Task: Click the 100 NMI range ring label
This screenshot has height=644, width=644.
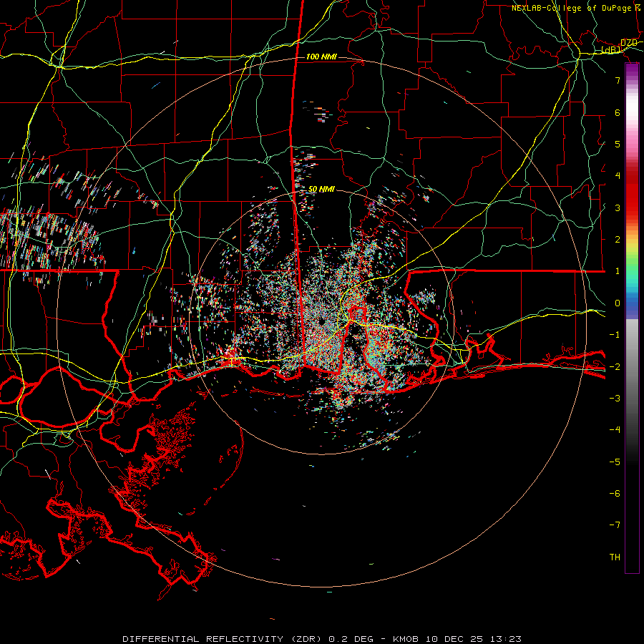Action: click(321, 57)
